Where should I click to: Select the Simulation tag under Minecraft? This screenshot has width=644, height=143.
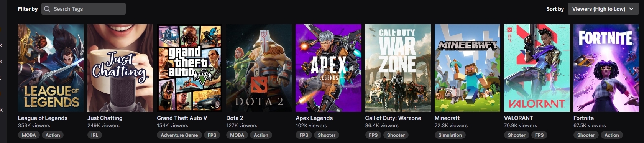pyautogui.click(x=450, y=135)
